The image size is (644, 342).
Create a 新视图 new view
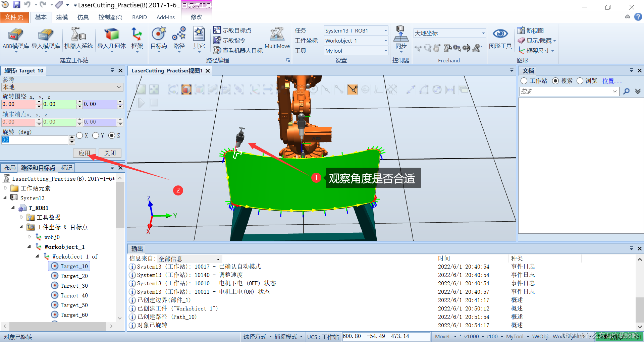tap(531, 31)
